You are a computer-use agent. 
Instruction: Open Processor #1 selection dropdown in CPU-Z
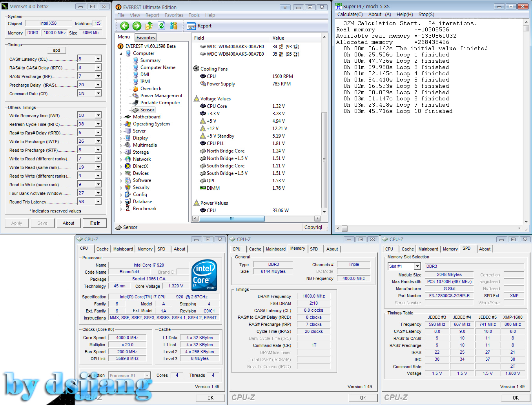pyautogui.click(x=148, y=376)
